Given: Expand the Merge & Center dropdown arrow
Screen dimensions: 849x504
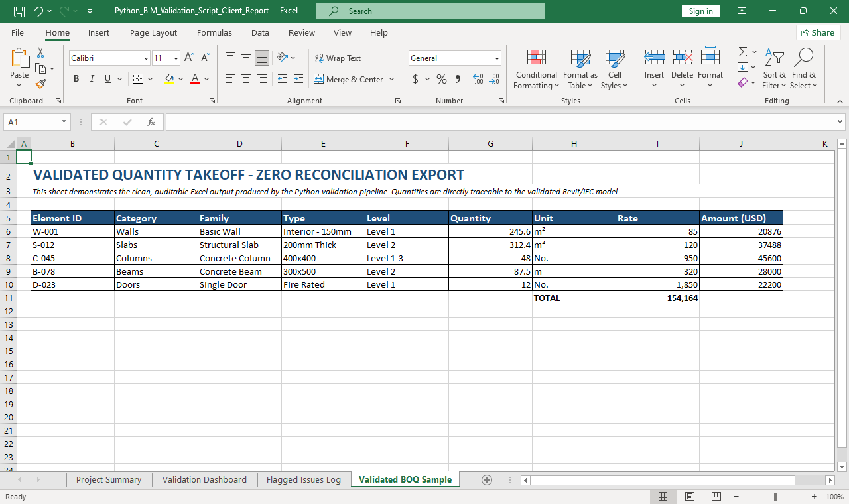Looking at the screenshot, I should coord(391,79).
